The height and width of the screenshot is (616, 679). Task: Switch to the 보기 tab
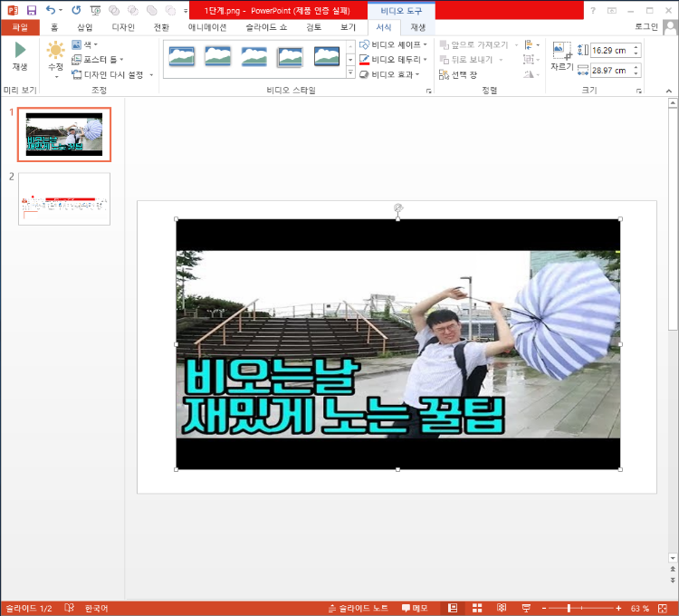pyautogui.click(x=348, y=27)
